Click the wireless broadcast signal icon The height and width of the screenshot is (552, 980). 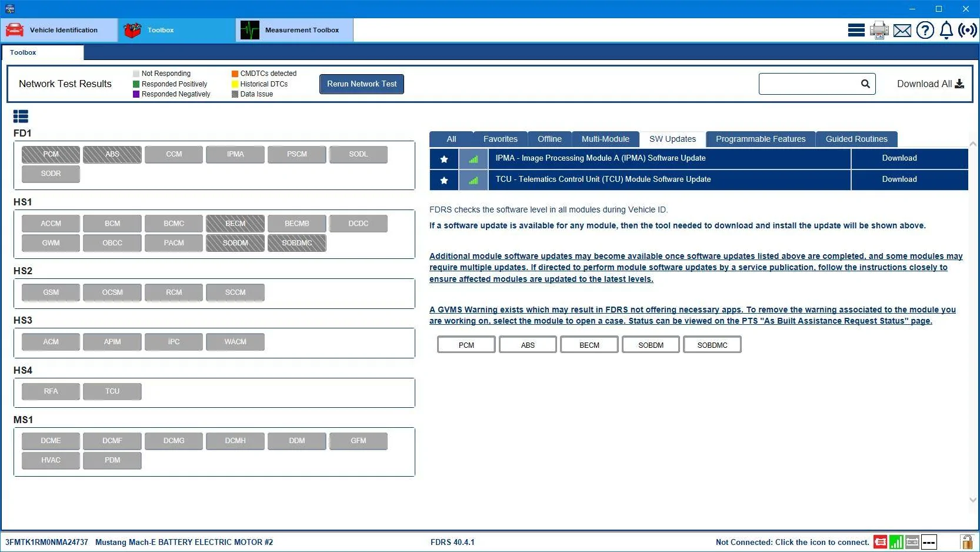(x=968, y=30)
